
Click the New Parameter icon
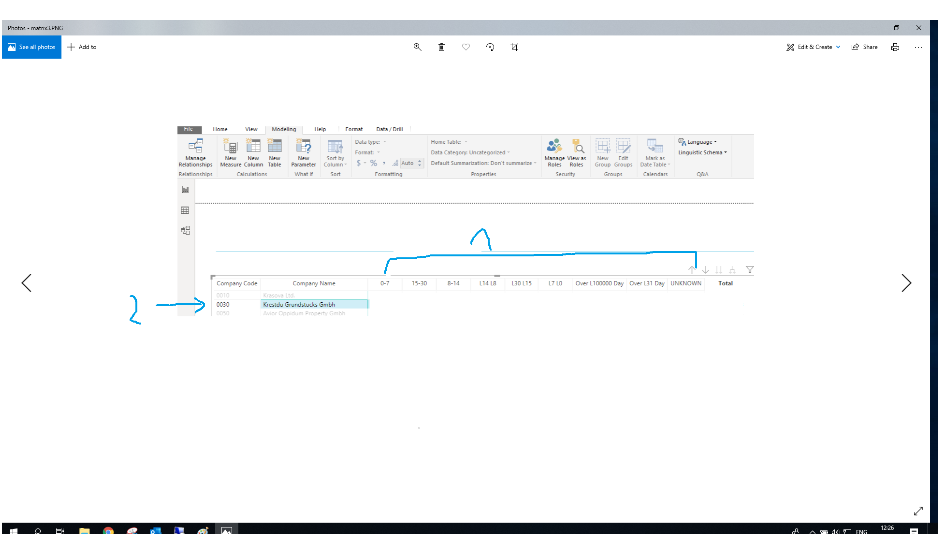[303, 153]
